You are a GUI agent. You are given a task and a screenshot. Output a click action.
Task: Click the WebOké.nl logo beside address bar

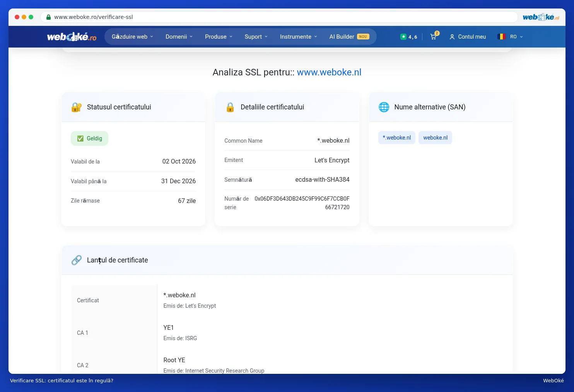point(541,17)
